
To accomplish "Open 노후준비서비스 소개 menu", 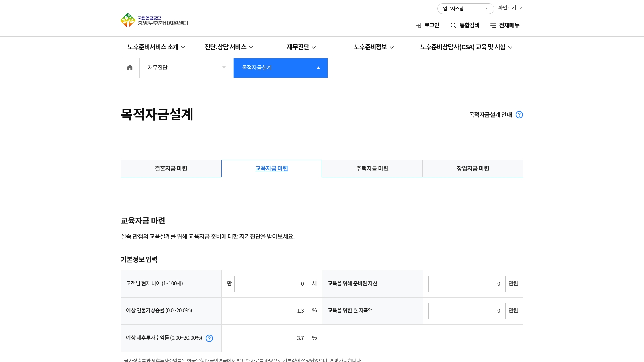I will click(x=156, y=47).
